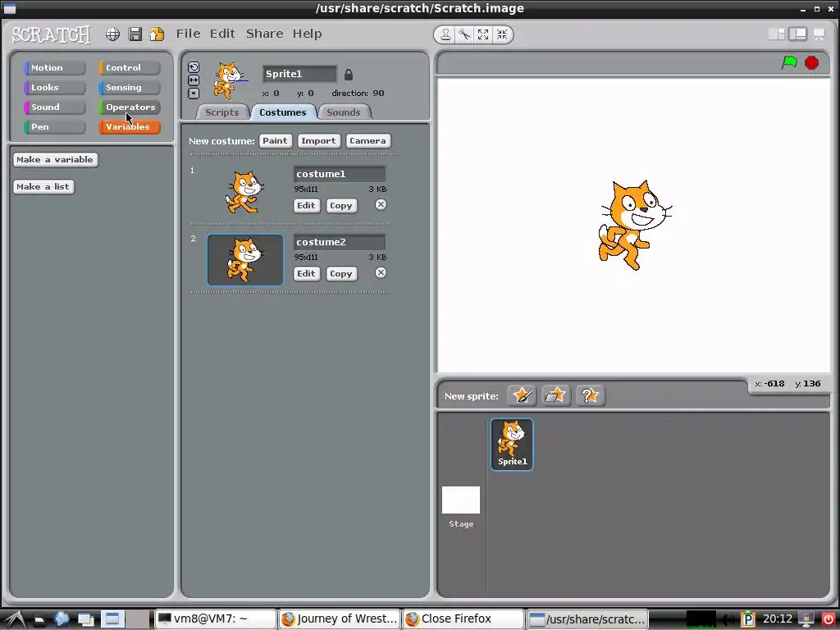The image size is (840, 630).
Task: Switch to full stage view
Action: tap(797, 34)
